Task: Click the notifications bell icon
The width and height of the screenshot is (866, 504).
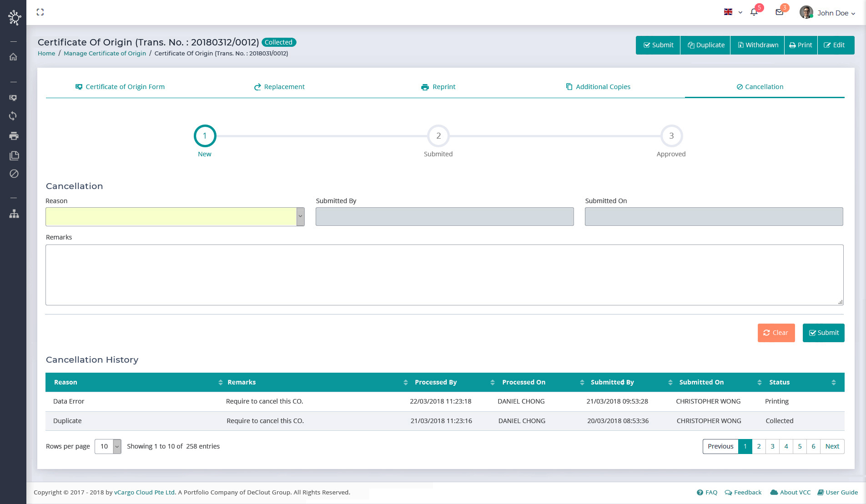Action: click(x=754, y=13)
